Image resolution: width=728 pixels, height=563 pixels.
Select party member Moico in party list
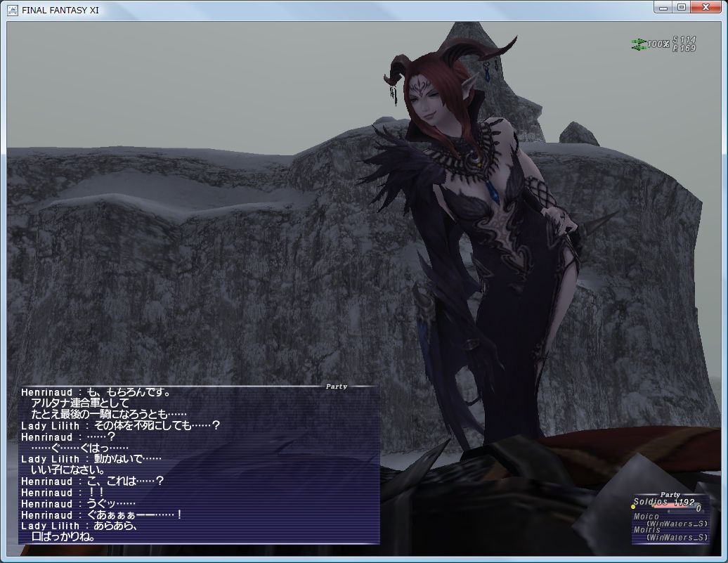click(x=646, y=516)
